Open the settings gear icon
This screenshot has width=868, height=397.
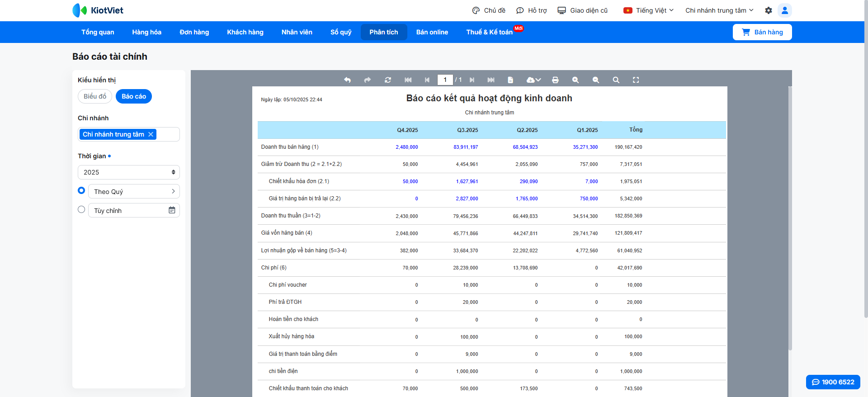[x=768, y=10]
